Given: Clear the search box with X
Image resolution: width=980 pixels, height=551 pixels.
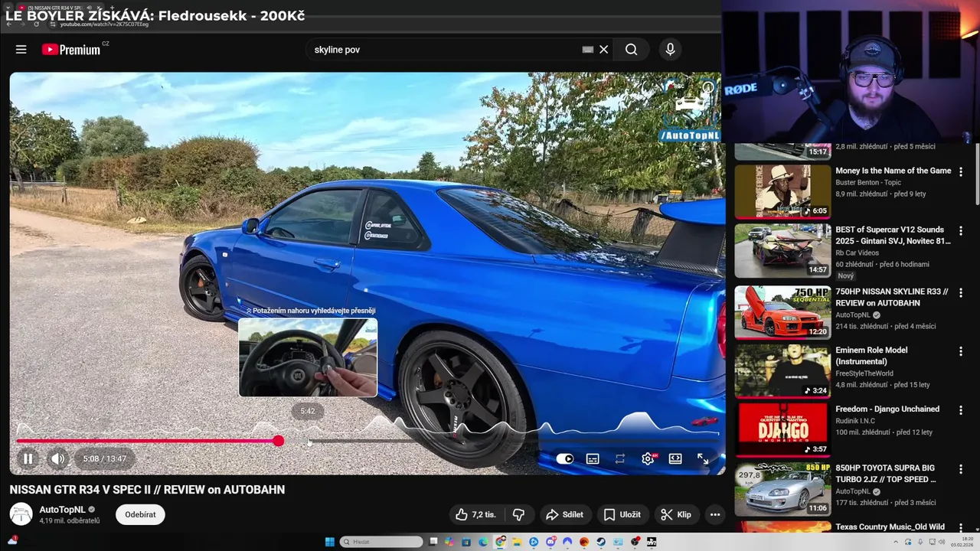Looking at the screenshot, I should point(603,49).
